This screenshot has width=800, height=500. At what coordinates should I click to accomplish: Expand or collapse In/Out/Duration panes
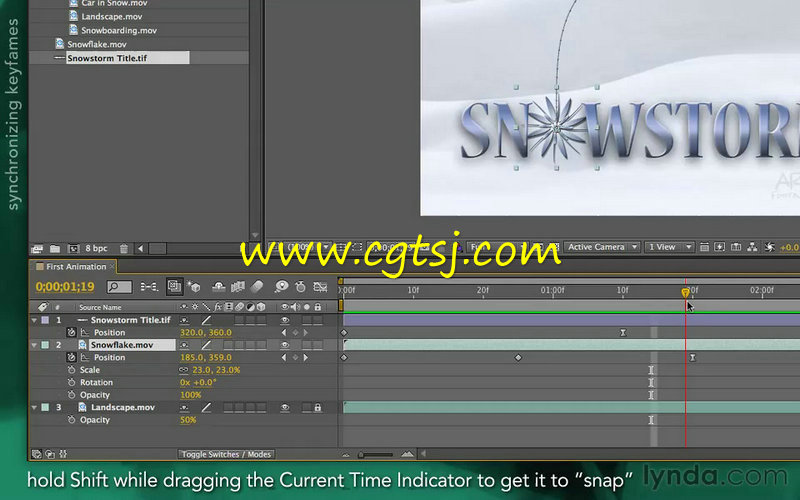point(63,454)
